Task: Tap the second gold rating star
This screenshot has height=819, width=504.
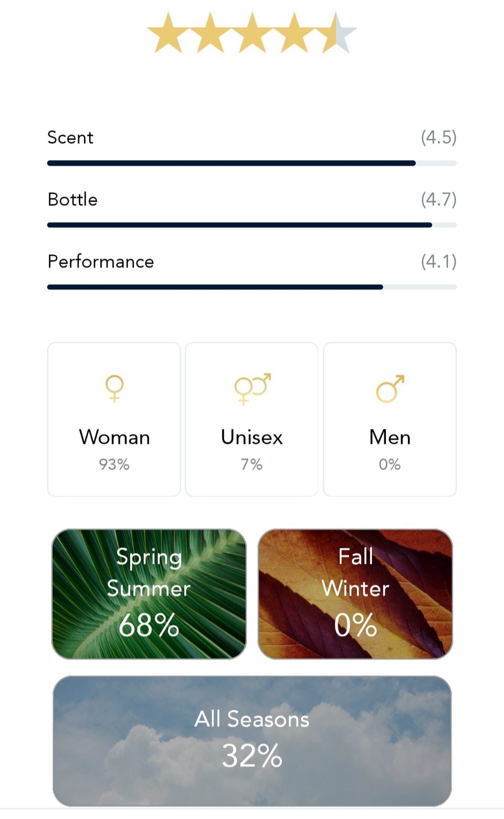Action: click(210, 34)
